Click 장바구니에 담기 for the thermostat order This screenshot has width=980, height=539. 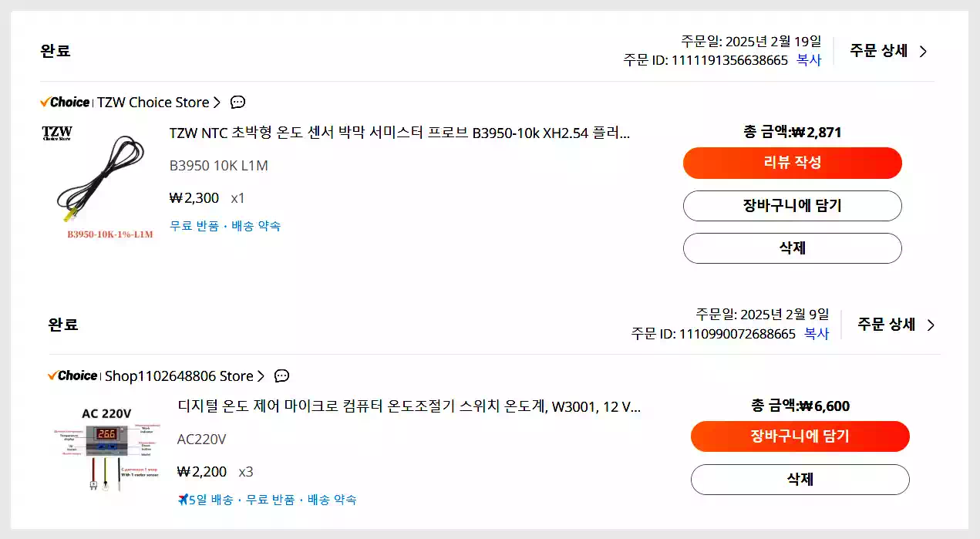pos(800,436)
